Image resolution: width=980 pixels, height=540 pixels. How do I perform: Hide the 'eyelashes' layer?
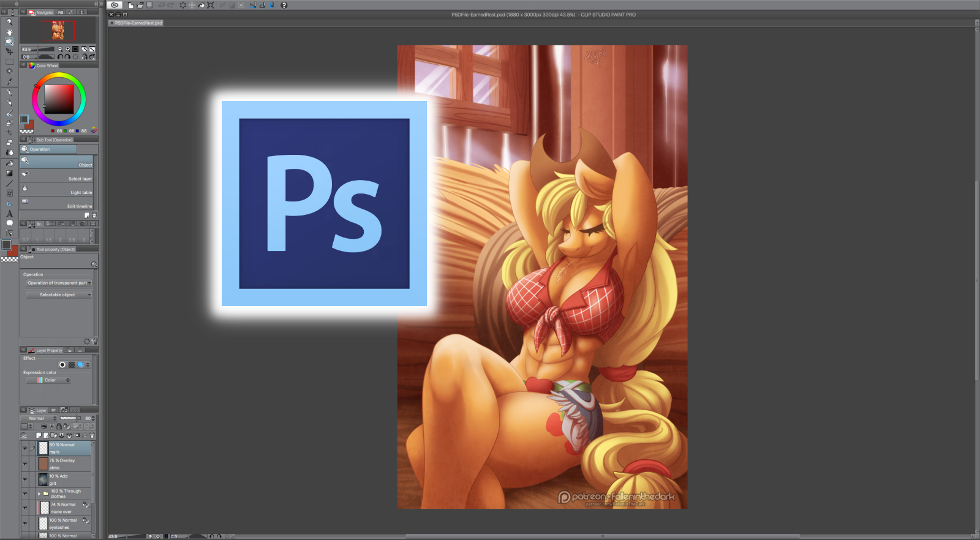[24, 523]
